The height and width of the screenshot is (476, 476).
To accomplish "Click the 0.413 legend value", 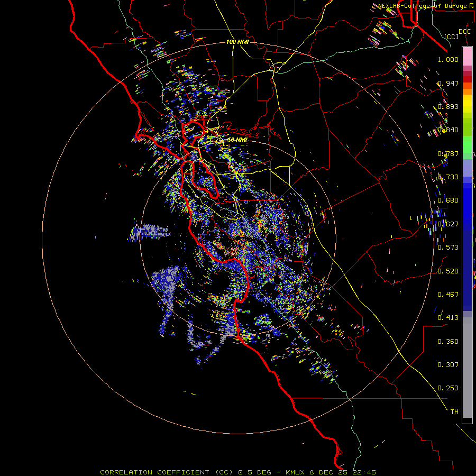I will (448, 318).
